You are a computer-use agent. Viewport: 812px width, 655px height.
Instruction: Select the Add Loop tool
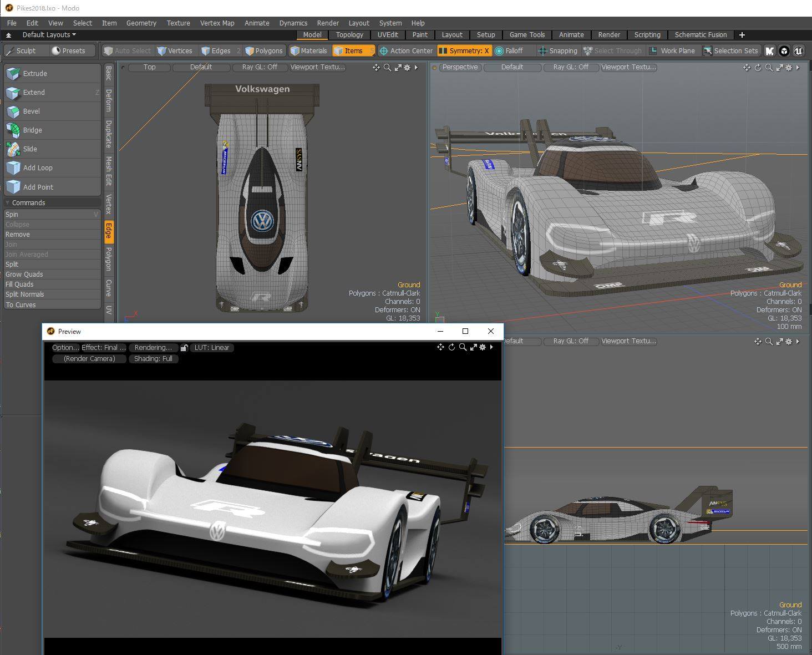(52, 167)
